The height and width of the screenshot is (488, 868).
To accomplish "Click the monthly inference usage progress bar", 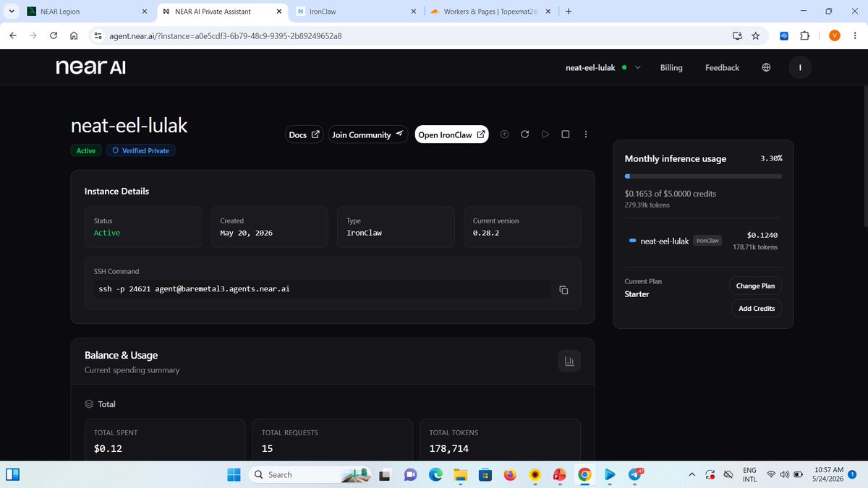I will pyautogui.click(x=703, y=176).
